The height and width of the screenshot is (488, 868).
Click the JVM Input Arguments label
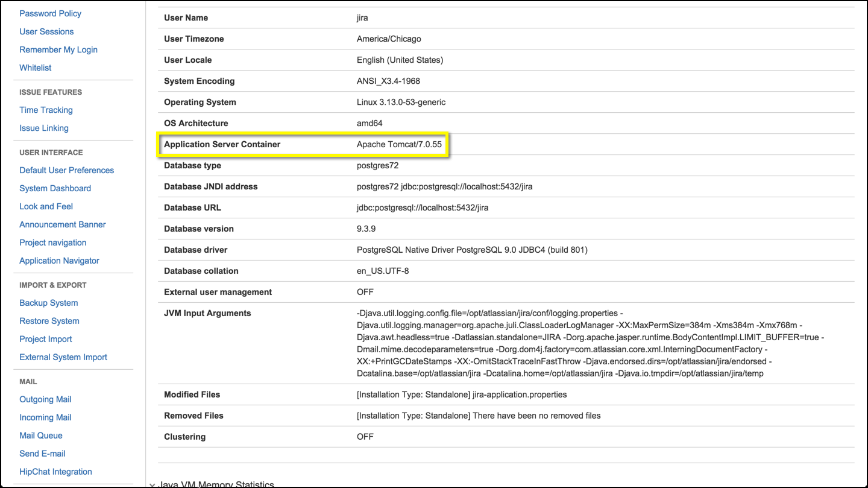[x=207, y=313]
